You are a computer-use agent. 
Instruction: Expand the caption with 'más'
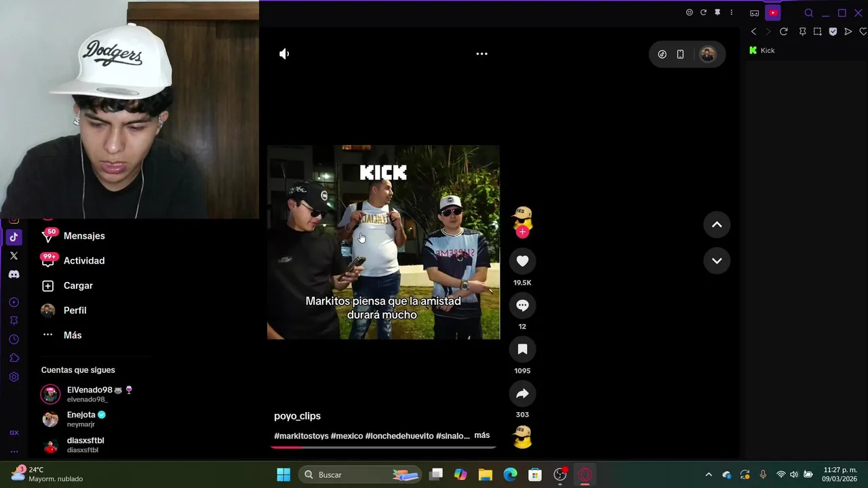tap(481, 435)
